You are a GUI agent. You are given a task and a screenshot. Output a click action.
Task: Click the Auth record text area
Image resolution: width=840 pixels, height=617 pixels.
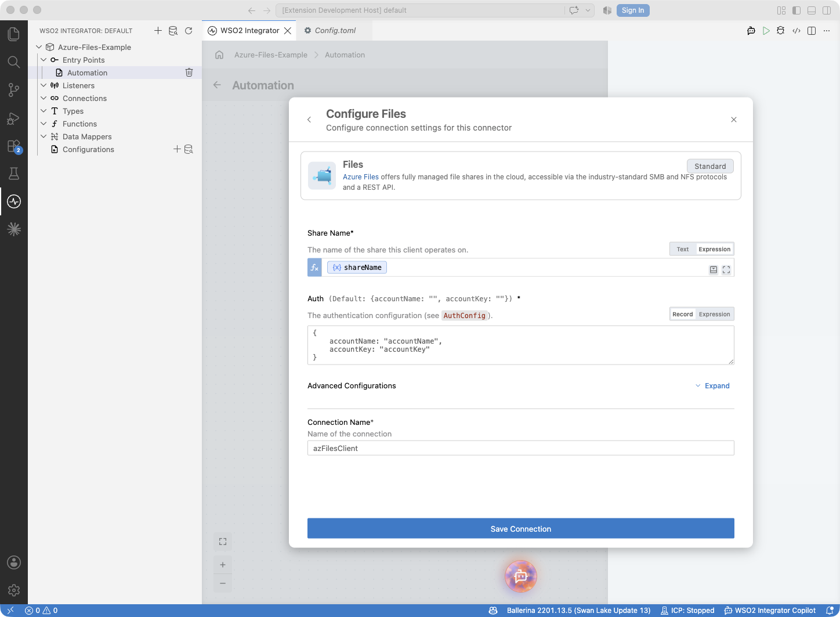click(x=521, y=345)
